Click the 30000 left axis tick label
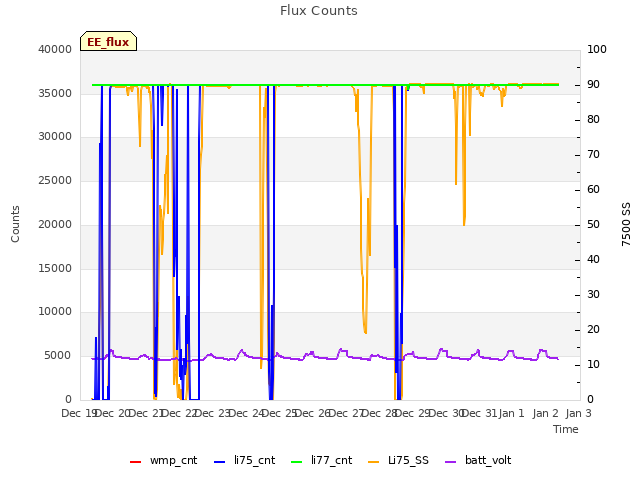Screen dimensions: 640x480 pyautogui.click(x=55, y=137)
